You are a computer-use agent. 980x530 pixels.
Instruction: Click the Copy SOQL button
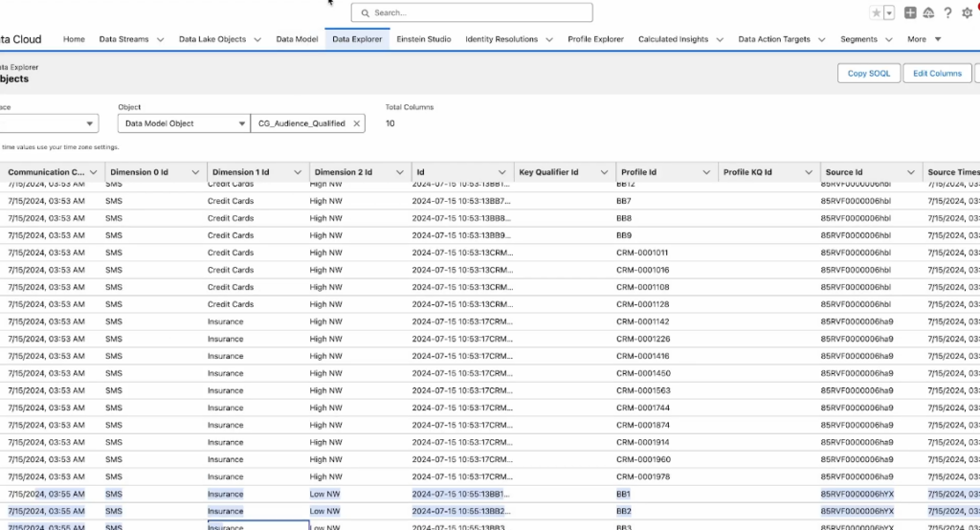pyautogui.click(x=869, y=73)
